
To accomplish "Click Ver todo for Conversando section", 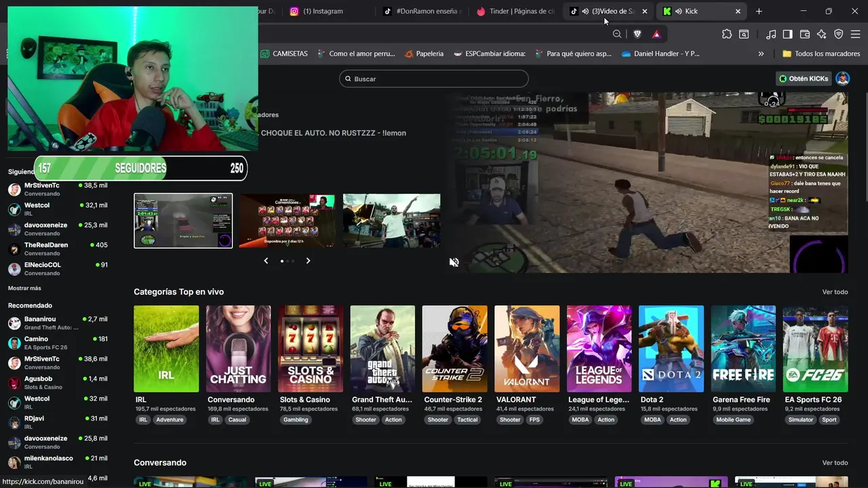I will click(835, 463).
